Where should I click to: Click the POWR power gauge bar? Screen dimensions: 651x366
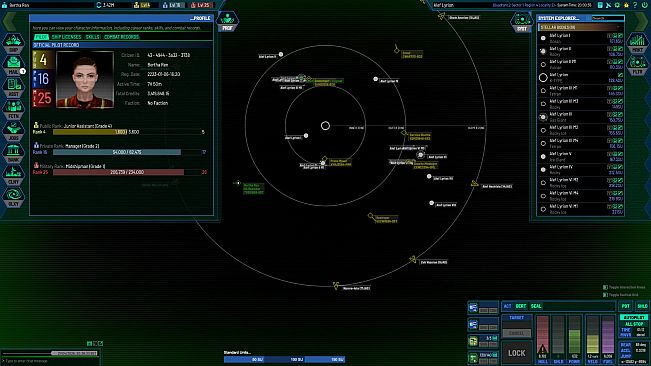(x=574, y=335)
